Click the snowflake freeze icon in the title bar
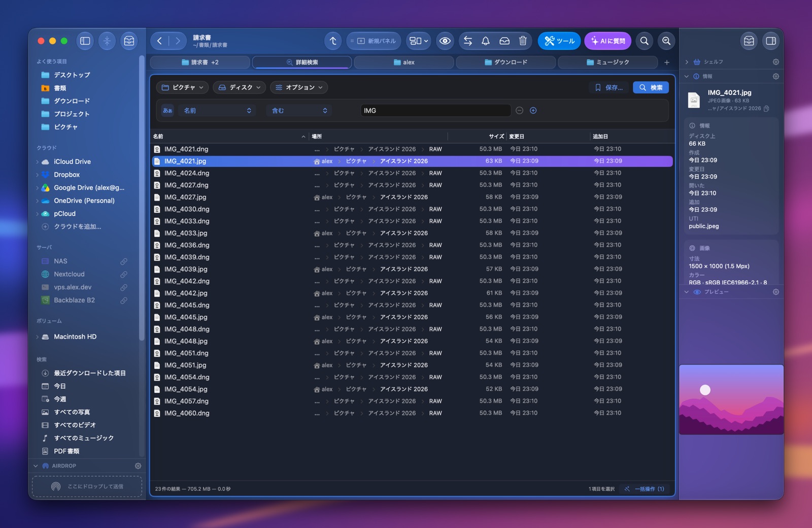Viewport: 812px width, 528px height. [x=107, y=41]
